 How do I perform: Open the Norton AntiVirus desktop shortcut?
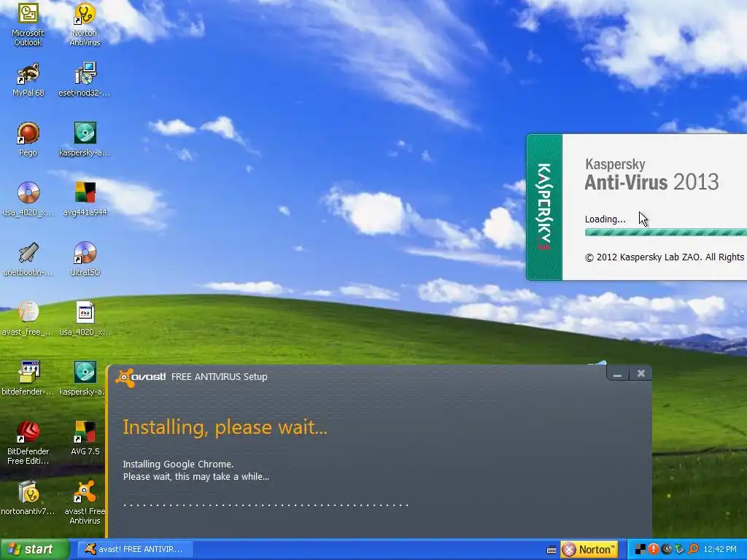85,24
